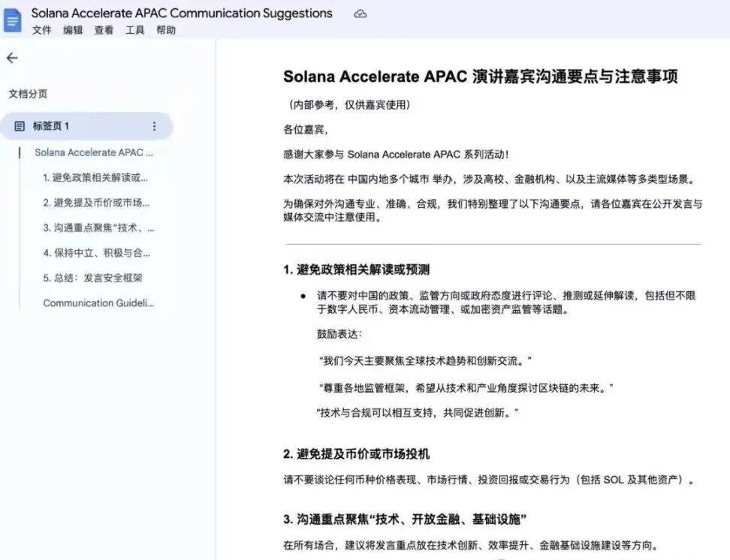
Task: Jump to Solana Accelerate APAC outline heading
Action: point(94,152)
